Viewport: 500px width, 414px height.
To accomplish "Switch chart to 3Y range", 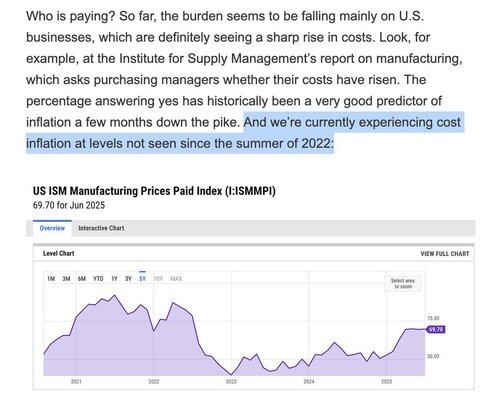I will (x=128, y=279).
